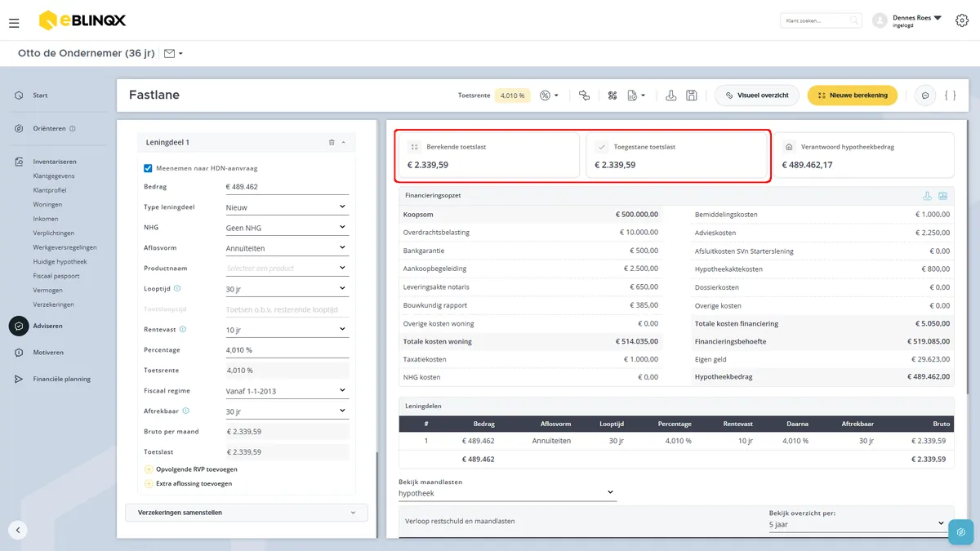980x551 pixels.
Task: Open Financiële planning in sidebar
Action: (61, 379)
